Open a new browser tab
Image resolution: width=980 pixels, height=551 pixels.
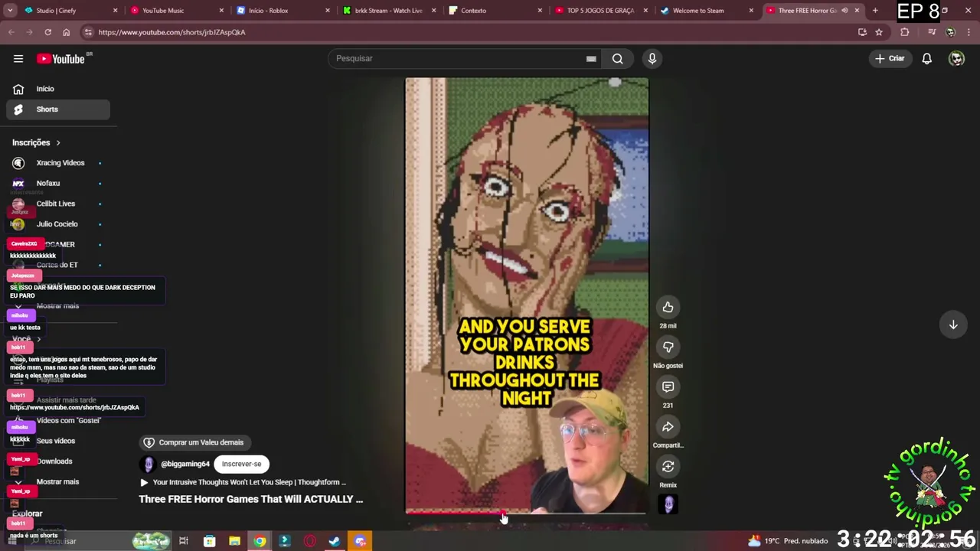tap(875, 11)
